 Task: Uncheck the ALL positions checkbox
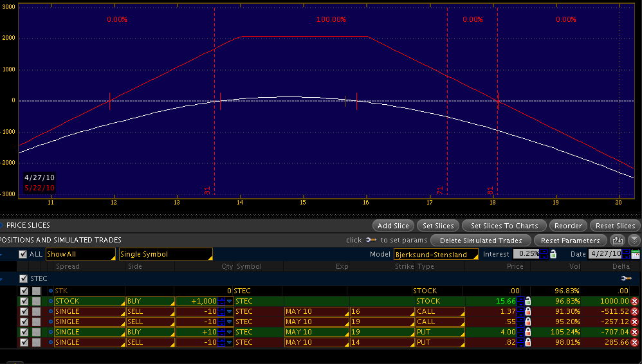pos(23,254)
